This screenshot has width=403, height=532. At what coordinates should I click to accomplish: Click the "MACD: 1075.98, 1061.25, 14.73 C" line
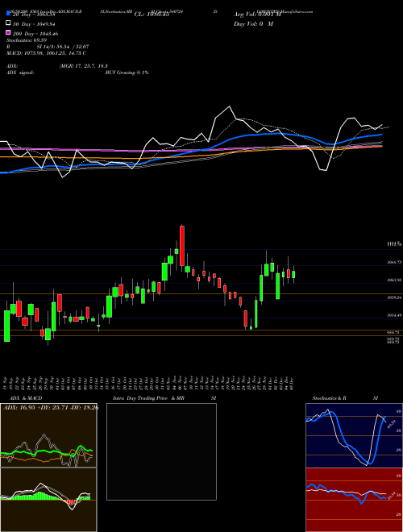tap(46, 53)
